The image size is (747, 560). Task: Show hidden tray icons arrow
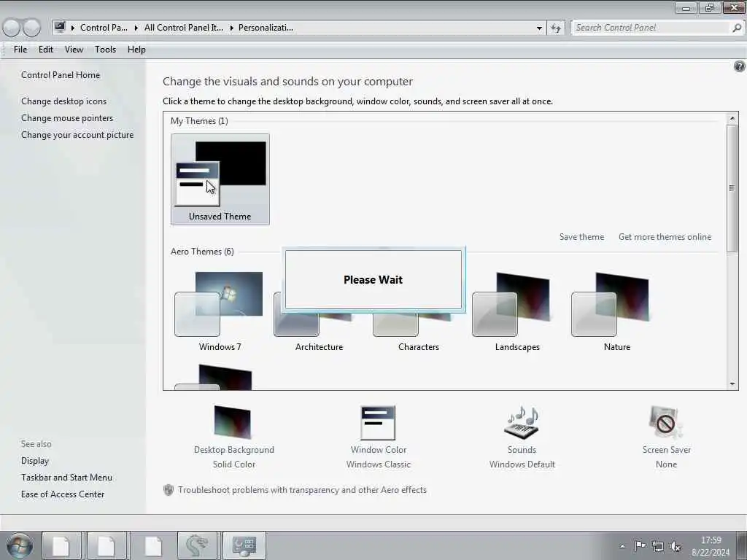(x=622, y=546)
